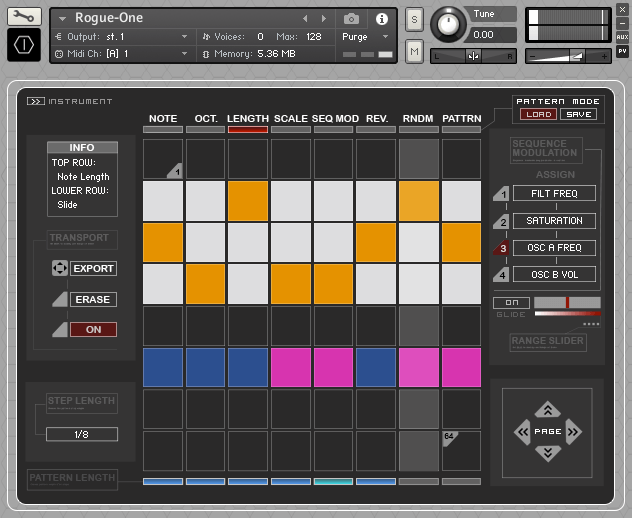
Task: Click the page left double-chevron arrow
Action: 521,432
